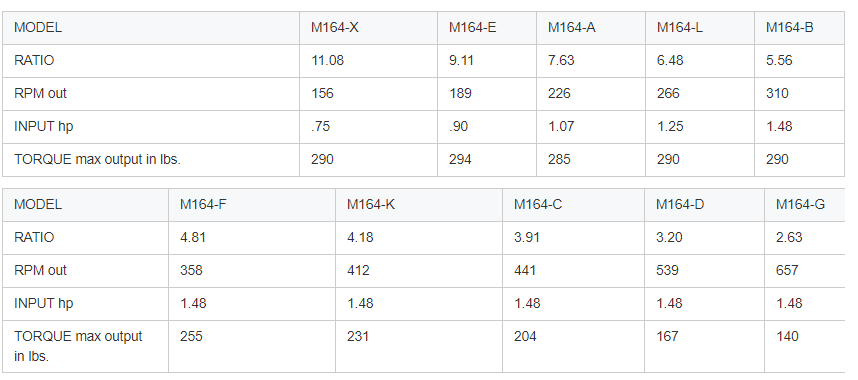Click torque value 140 in second table

[787, 336]
